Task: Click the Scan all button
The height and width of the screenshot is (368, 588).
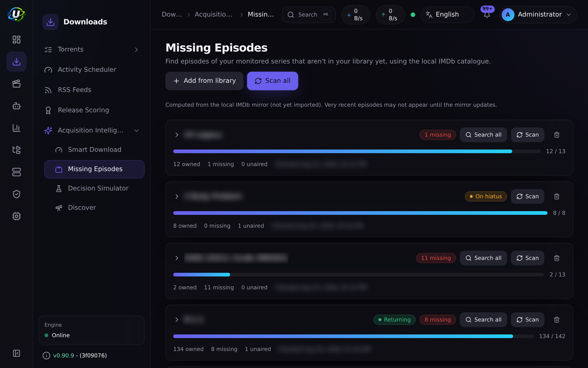Action: pyautogui.click(x=272, y=81)
